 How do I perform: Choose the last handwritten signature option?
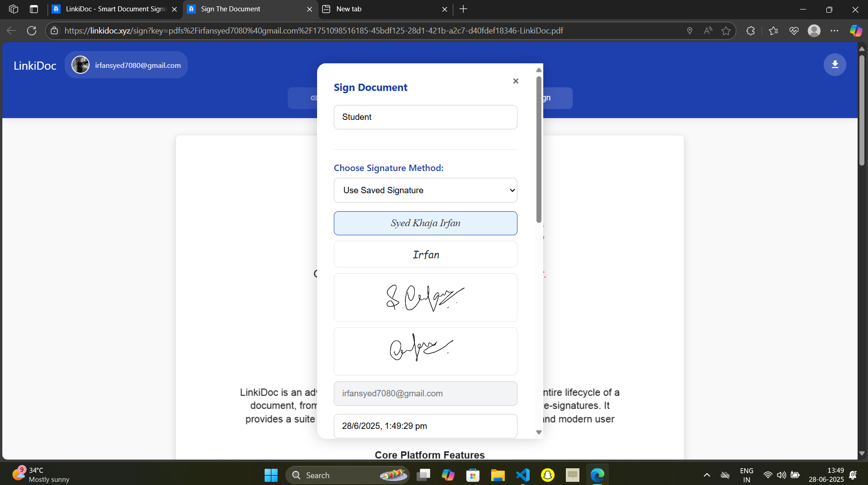coord(425,351)
